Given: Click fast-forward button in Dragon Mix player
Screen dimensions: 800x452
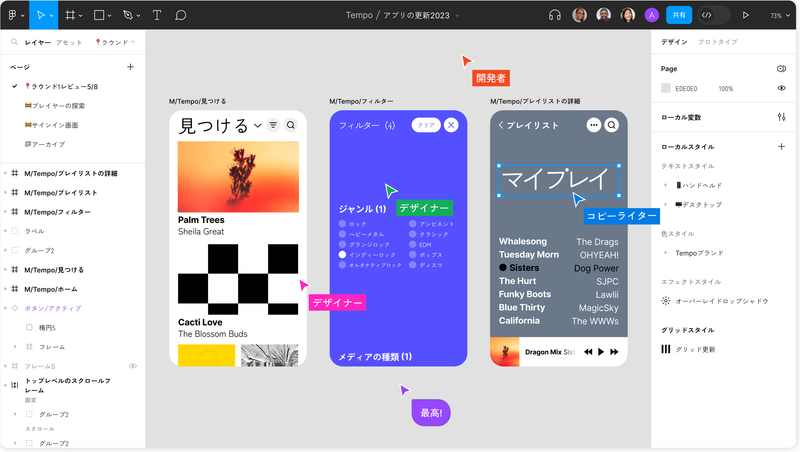Looking at the screenshot, I should click(x=614, y=352).
